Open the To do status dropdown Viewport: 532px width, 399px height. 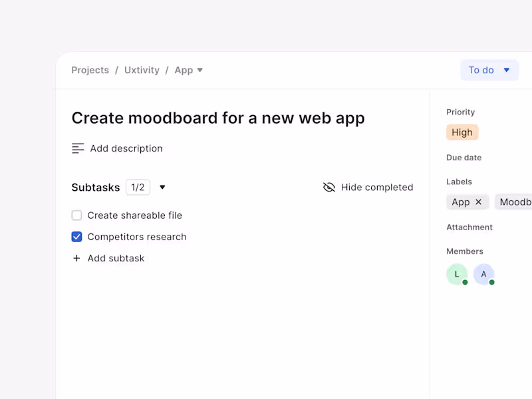point(489,70)
